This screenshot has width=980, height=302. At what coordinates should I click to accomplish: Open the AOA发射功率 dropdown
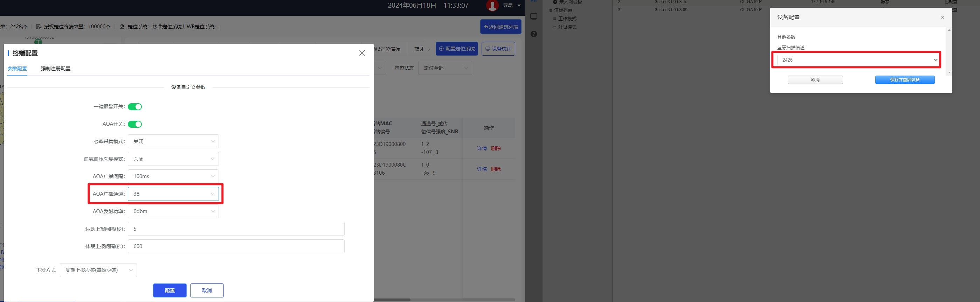[173, 211]
